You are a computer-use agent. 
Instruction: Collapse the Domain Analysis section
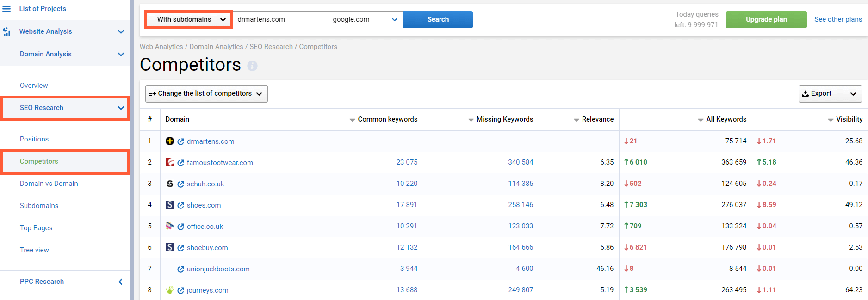121,54
